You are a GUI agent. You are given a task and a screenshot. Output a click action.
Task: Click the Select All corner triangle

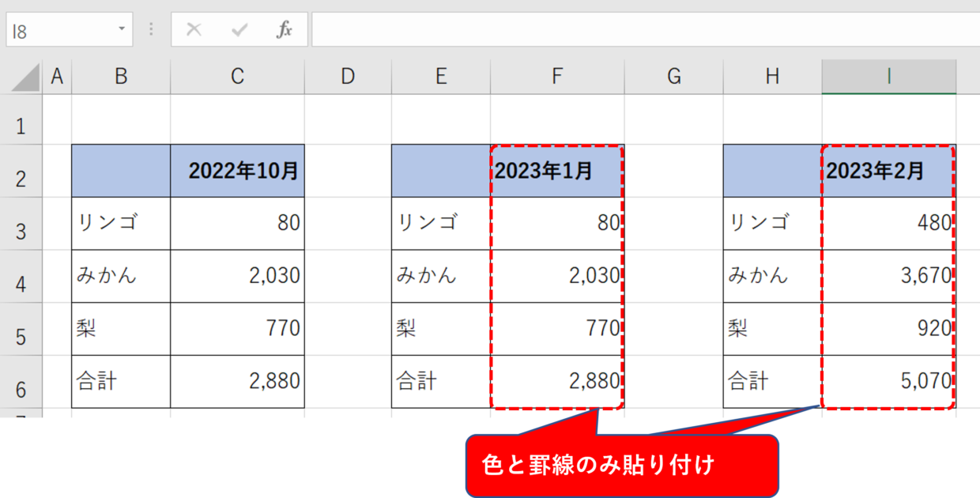coord(25,77)
